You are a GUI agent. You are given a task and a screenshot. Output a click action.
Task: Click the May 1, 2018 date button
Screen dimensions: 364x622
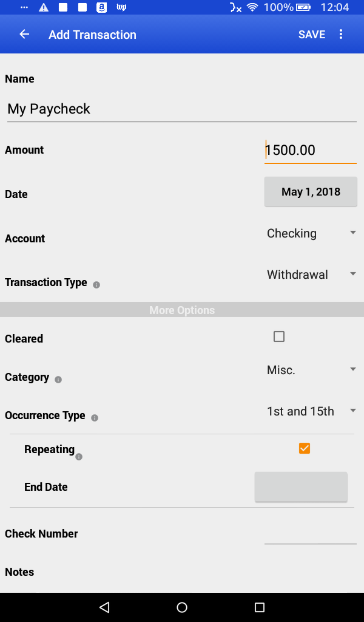click(311, 191)
